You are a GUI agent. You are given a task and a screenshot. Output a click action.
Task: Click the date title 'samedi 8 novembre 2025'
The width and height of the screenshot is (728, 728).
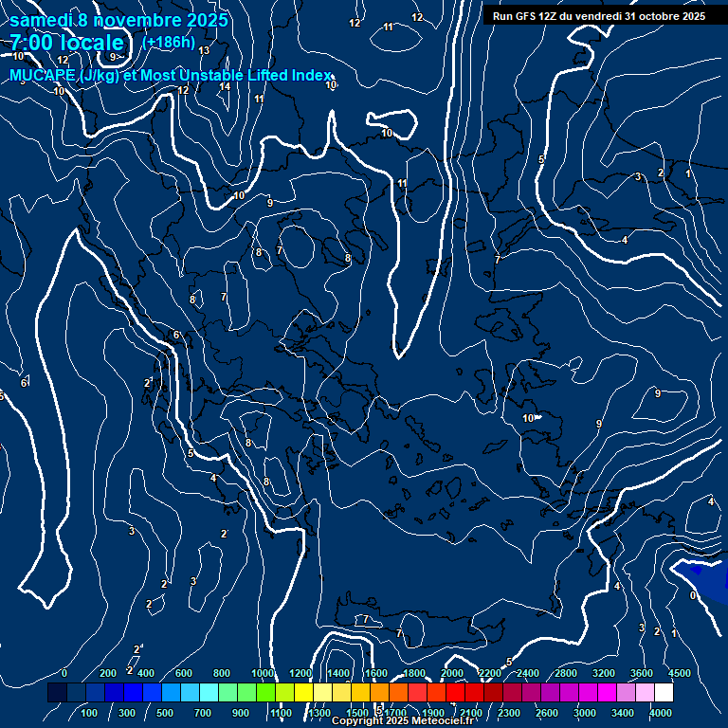click(x=118, y=20)
